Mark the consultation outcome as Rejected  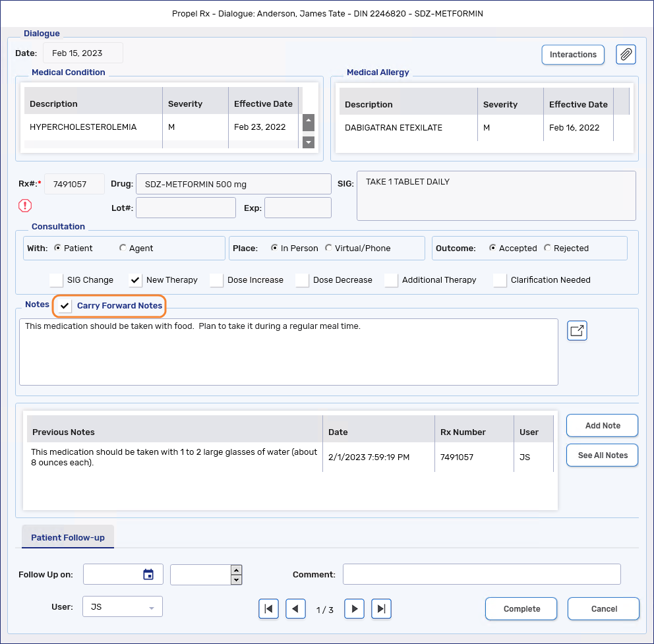[x=547, y=249]
